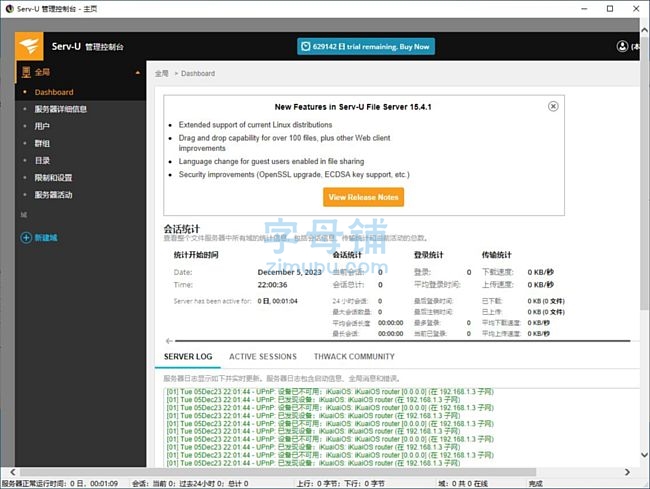Click 会话统计 section heading
650x489 pixels.
pos(182,229)
